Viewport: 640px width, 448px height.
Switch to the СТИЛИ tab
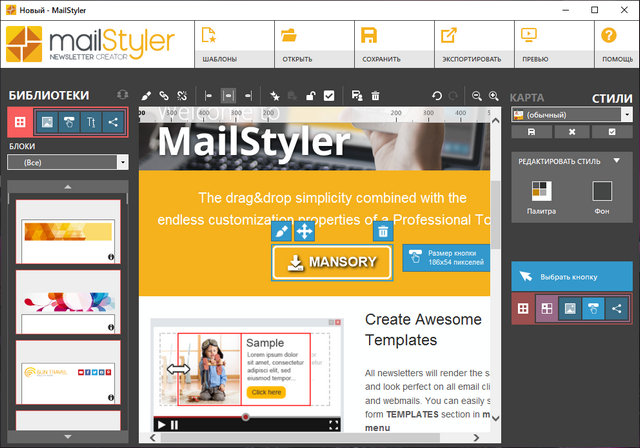click(x=612, y=98)
